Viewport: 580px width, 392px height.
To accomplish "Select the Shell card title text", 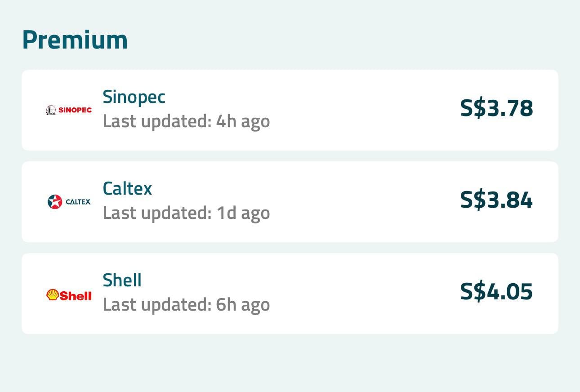I will click(x=122, y=280).
